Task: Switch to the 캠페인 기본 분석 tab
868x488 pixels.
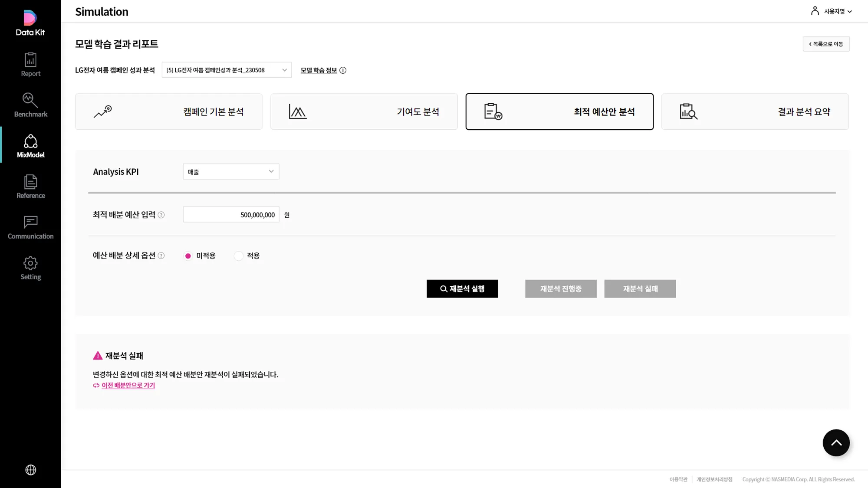Action: click(169, 111)
